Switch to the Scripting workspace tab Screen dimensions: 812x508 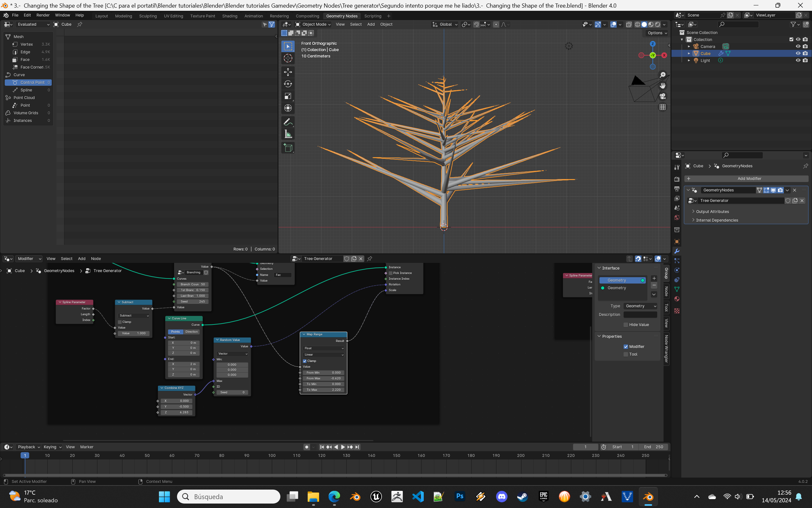(372, 16)
